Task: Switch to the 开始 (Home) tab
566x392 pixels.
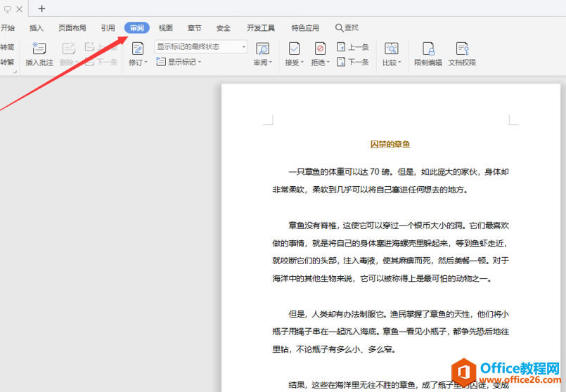Action: coord(7,28)
